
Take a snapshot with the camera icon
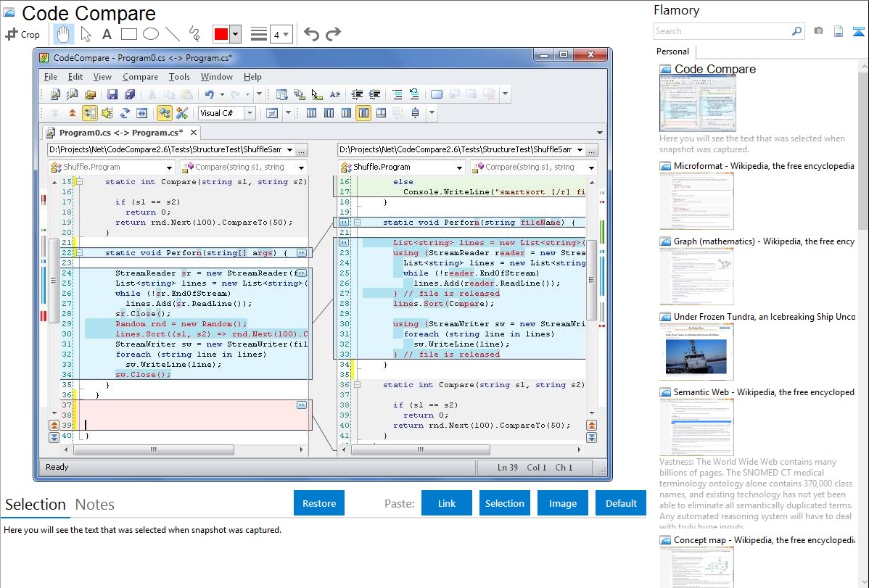tap(818, 31)
